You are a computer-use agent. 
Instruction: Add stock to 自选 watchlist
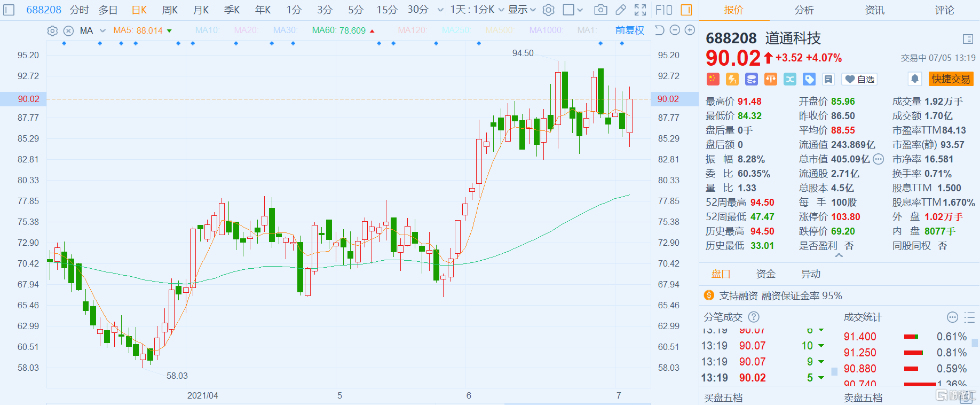[860, 79]
